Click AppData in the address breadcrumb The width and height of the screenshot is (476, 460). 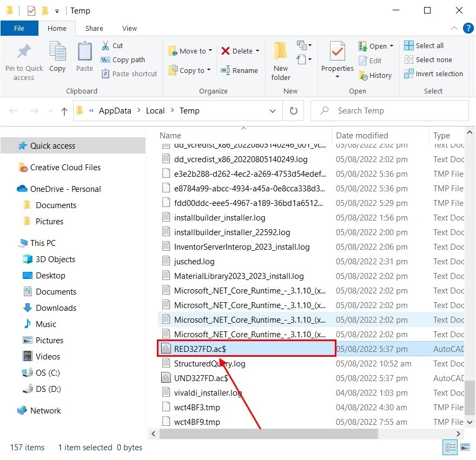point(115,111)
